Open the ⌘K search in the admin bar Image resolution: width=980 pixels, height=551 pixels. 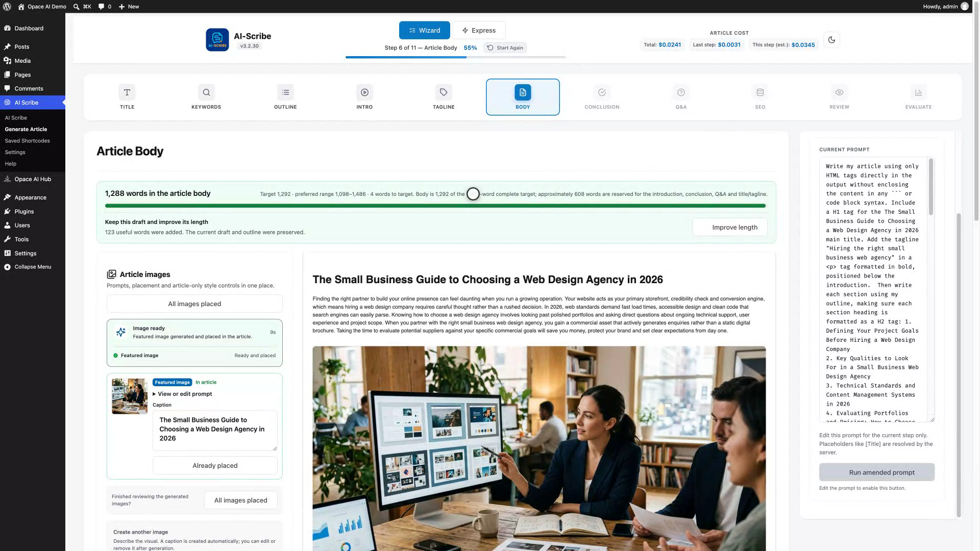[82, 7]
